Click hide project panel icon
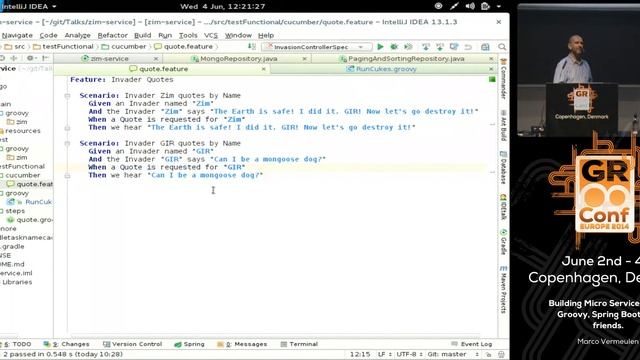The height and width of the screenshot is (360, 640). [x=45, y=58]
